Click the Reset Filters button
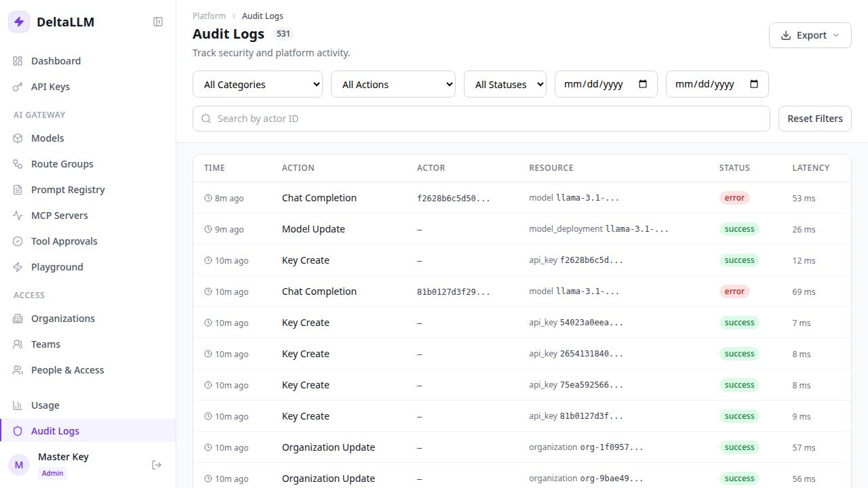868x488 pixels. click(x=814, y=119)
